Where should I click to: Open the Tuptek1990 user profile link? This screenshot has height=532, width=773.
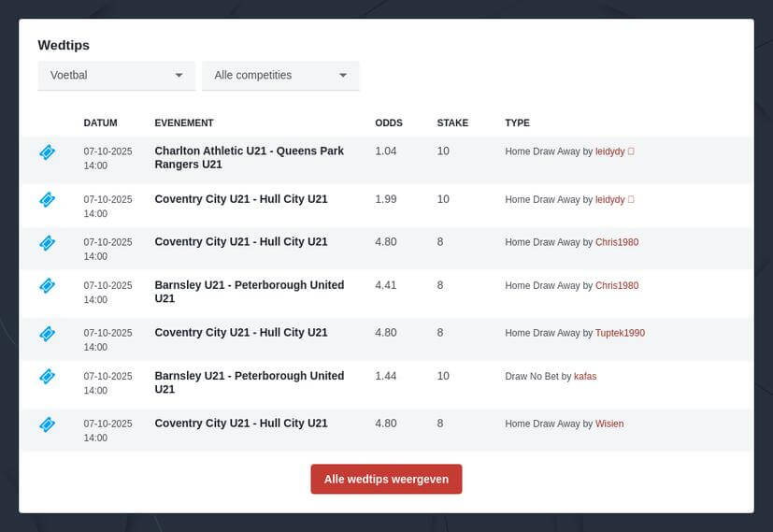[620, 333]
